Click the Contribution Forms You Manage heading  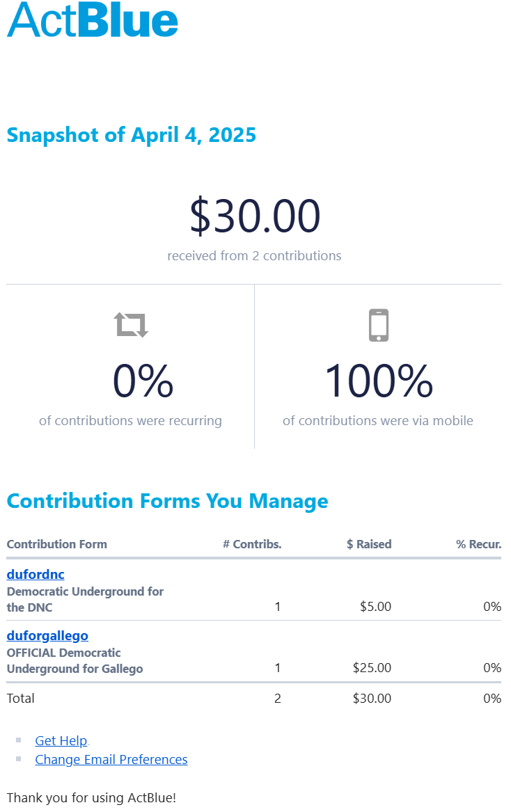coord(167,501)
